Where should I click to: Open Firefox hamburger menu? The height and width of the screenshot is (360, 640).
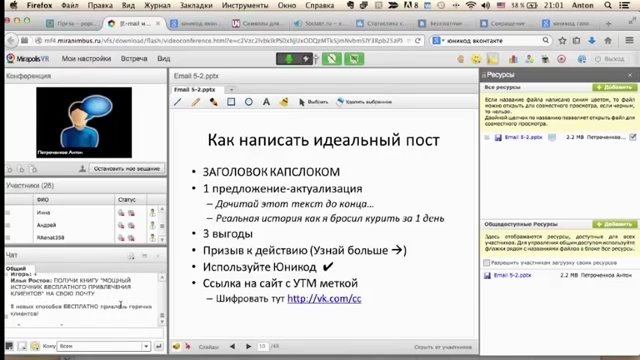629,40
